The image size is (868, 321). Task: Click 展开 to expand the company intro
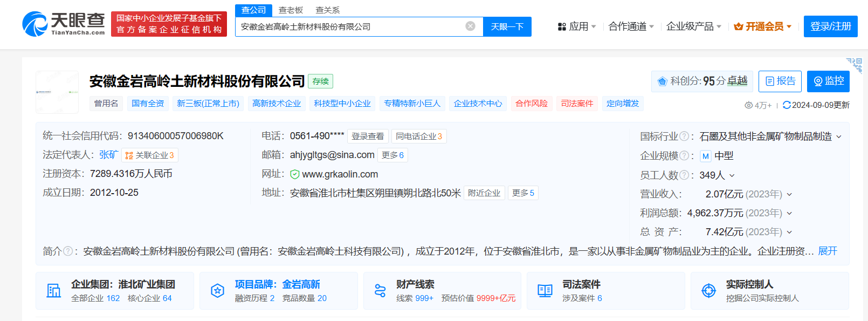tap(828, 251)
